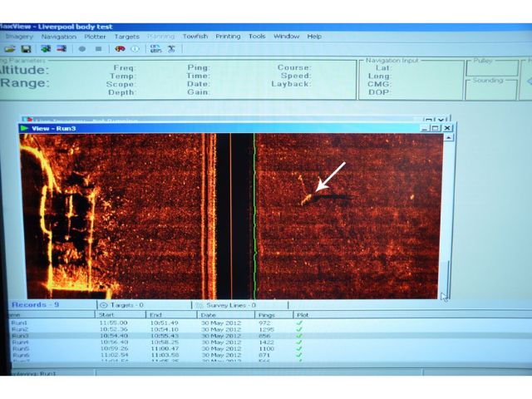Click the scroll-up arrow in View - Run3
532x399 pixels.
point(449,138)
